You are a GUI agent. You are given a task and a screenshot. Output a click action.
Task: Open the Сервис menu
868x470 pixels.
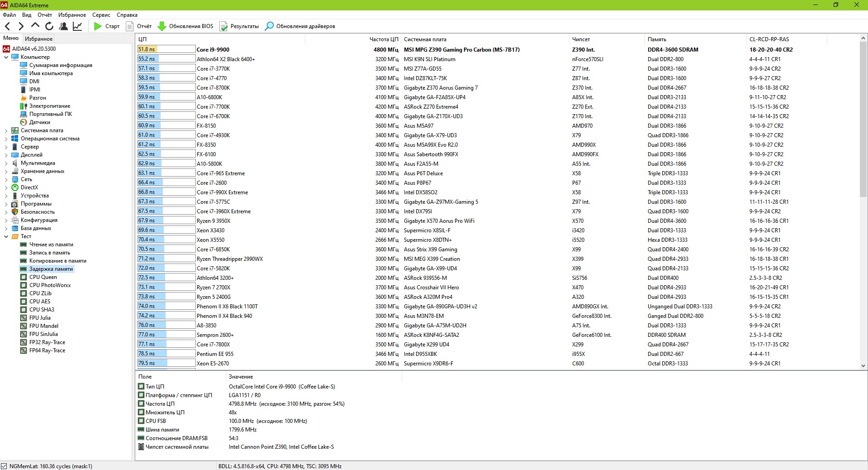(101, 15)
